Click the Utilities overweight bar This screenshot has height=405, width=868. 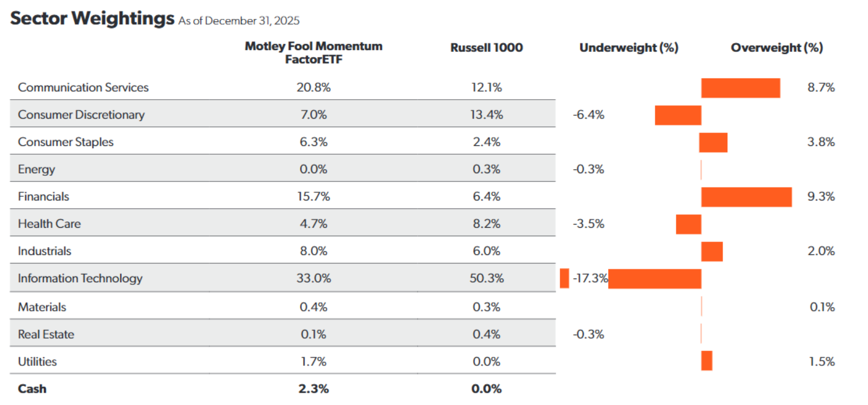point(707,361)
